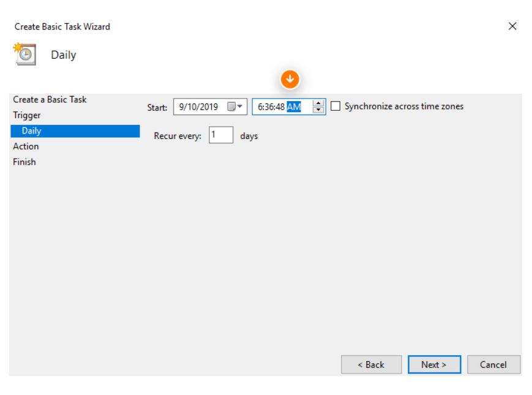The image size is (532, 395).
Task: Click the Task Scheduler clock icon in header
Action: click(24, 55)
